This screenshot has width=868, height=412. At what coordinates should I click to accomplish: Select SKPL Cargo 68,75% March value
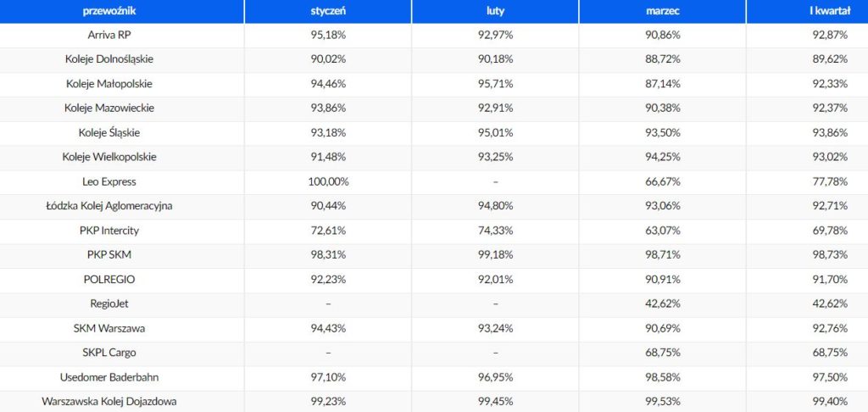(x=663, y=353)
